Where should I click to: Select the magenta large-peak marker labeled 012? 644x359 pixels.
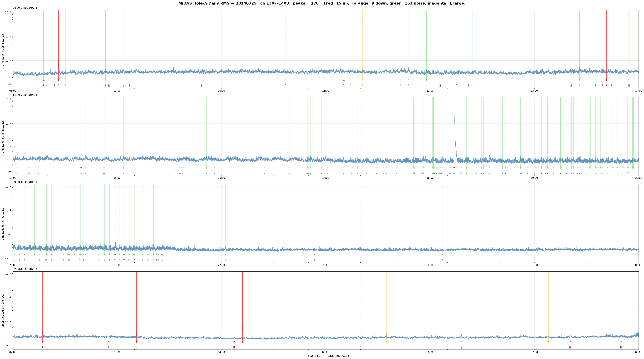point(344,80)
